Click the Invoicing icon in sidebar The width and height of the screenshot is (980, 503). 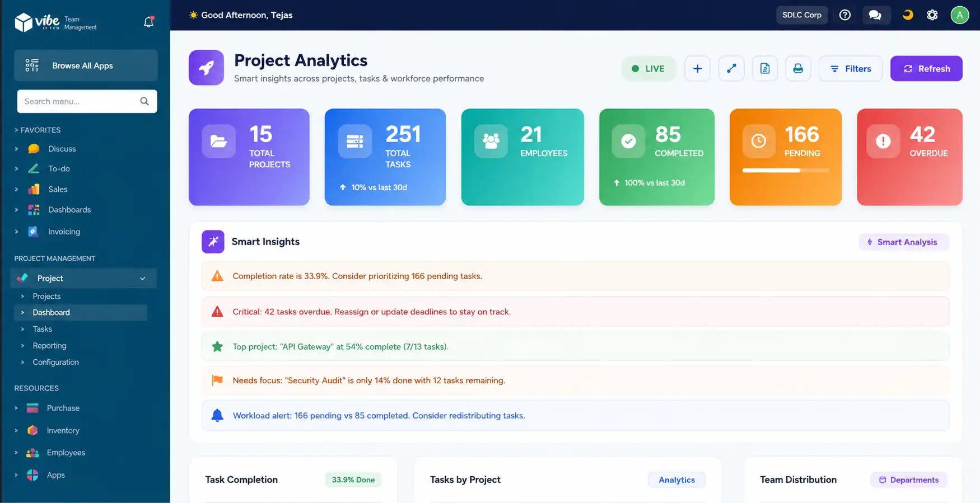click(x=34, y=232)
